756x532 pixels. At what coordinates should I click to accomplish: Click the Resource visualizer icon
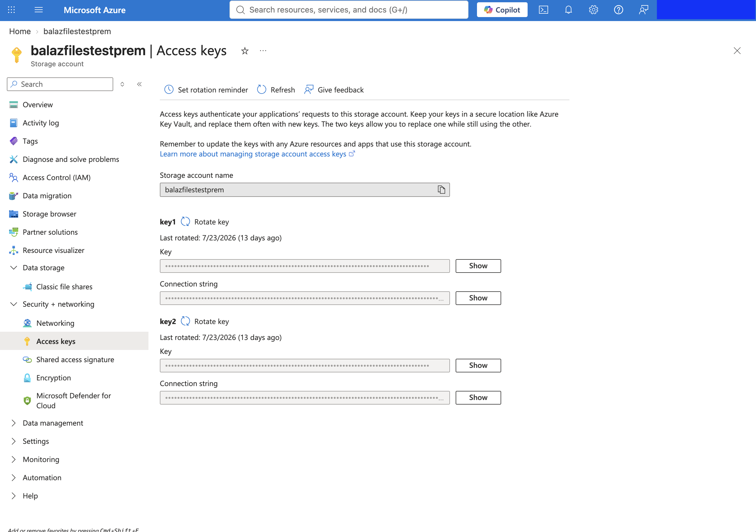[13, 250]
